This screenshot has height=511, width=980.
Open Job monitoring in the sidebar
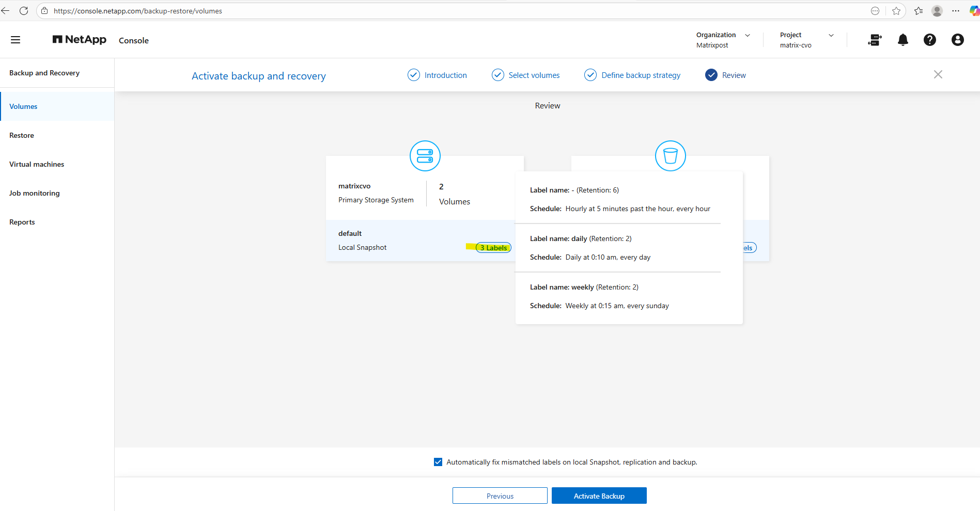(35, 193)
